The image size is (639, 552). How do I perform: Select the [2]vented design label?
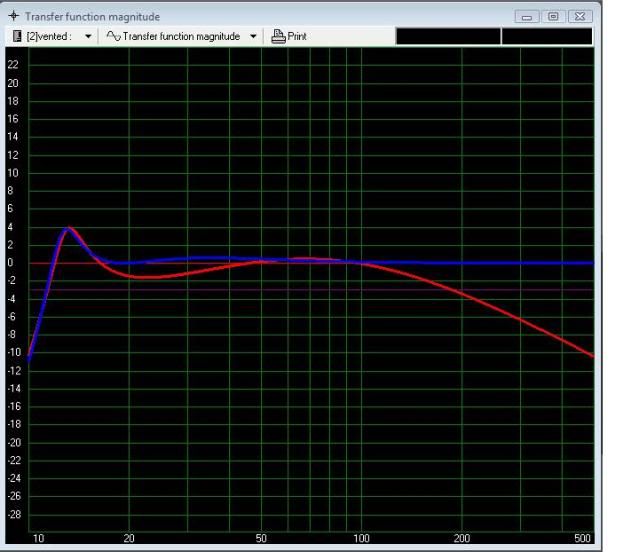click(49, 37)
